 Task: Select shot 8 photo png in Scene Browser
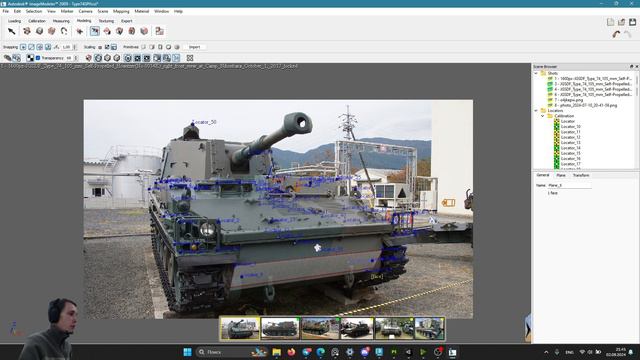[585, 105]
